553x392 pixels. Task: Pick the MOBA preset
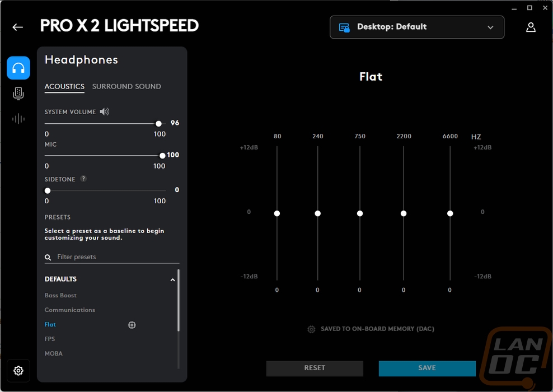click(x=54, y=353)
